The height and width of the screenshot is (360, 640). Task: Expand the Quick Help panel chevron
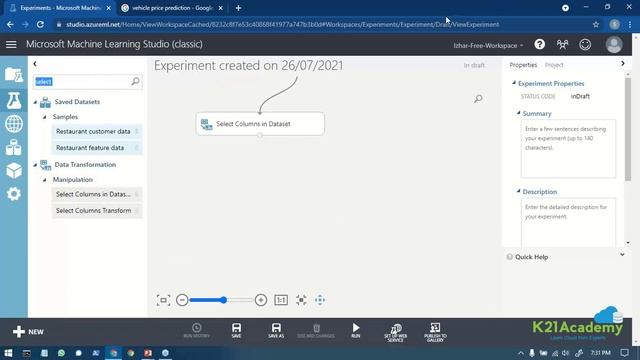(622, 255)
